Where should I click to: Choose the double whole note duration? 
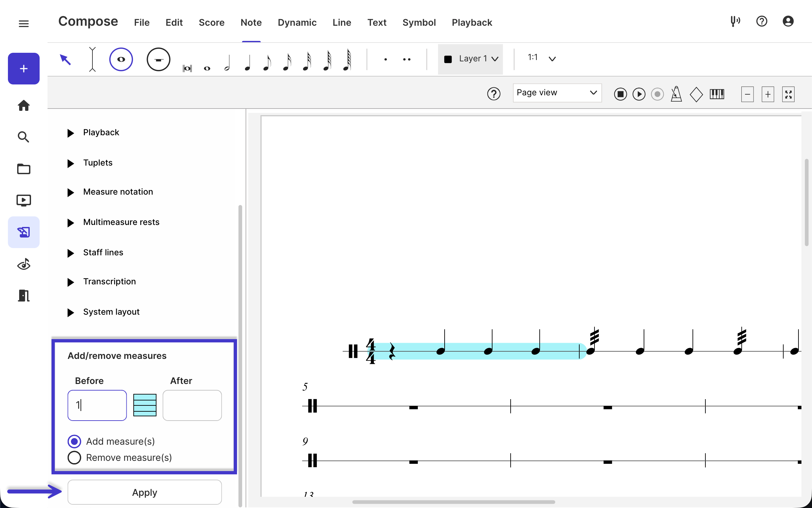(x=187, y=68)
